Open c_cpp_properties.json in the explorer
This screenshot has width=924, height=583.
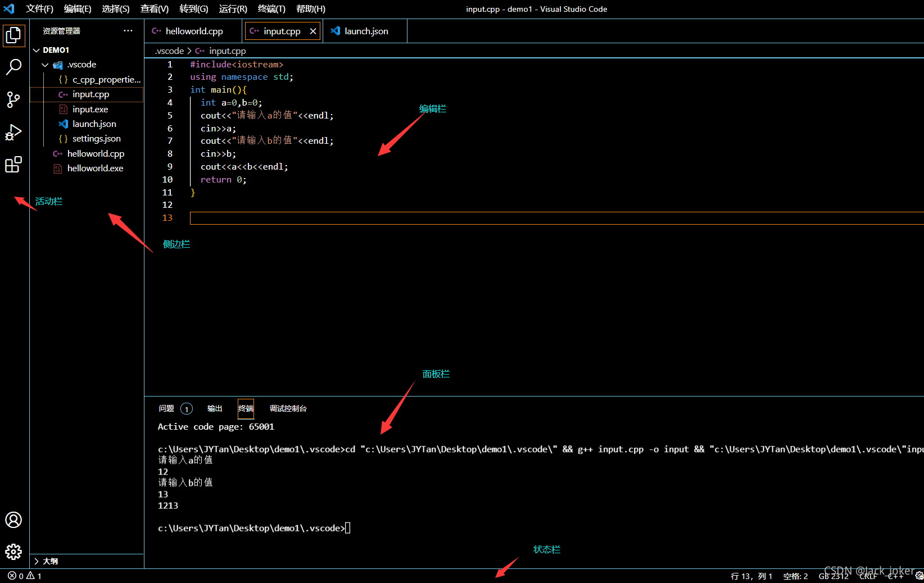[x=87, y=80]
